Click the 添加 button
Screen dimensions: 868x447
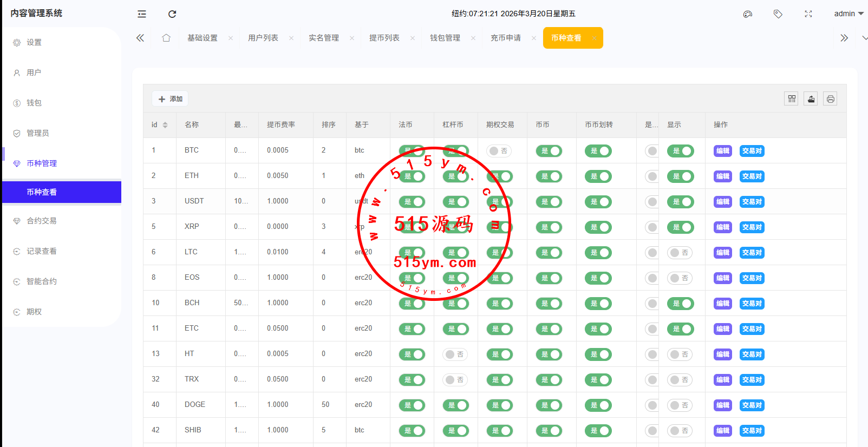tap(171, 99)
